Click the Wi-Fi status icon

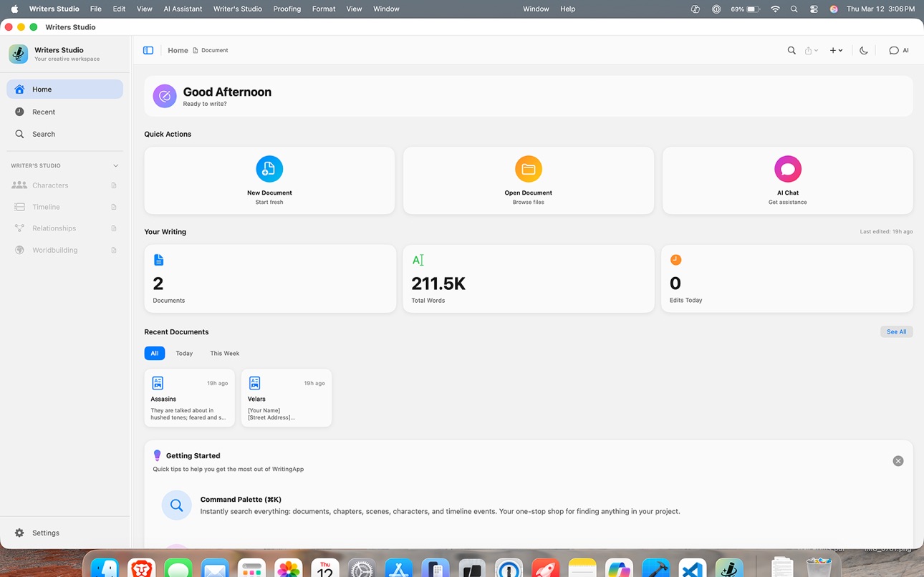pos(775,9)
